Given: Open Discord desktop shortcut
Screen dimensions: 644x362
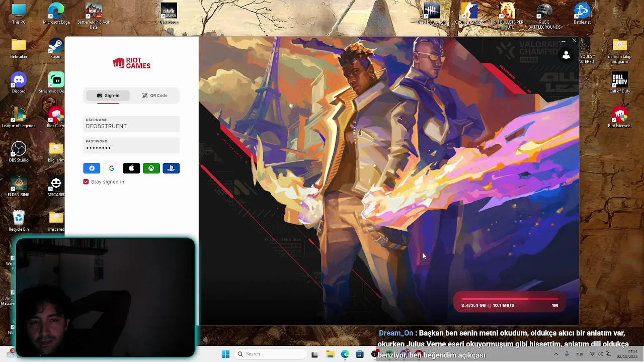Looking at the screenshot, I should (19, 83).
